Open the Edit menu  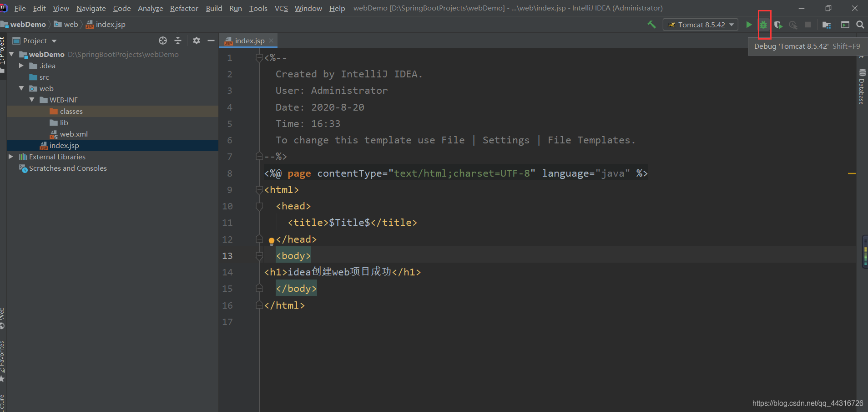[39, 8]
